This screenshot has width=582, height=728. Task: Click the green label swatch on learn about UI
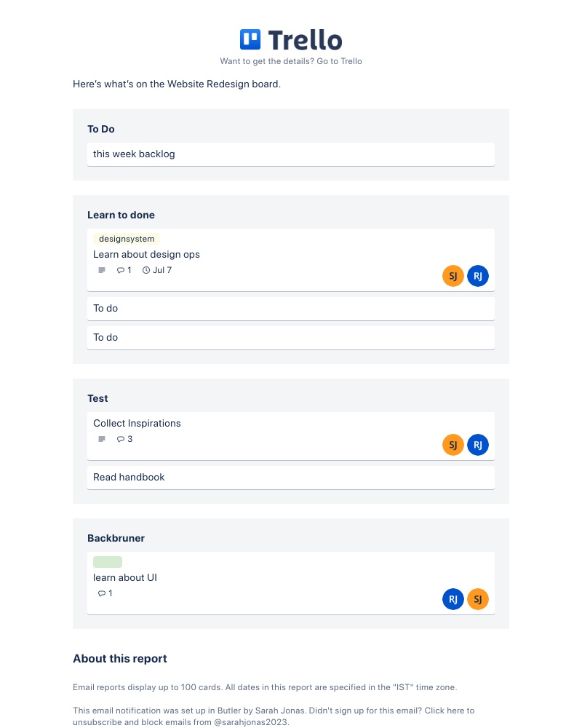(107, 562)
